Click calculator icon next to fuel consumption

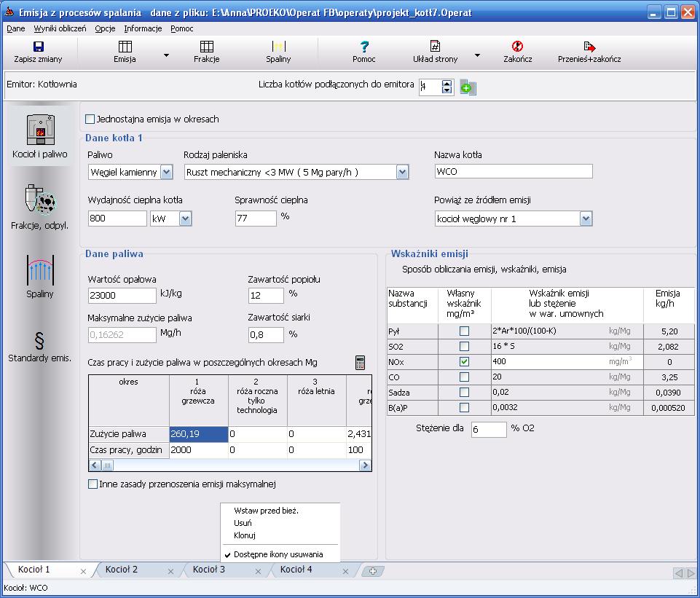(x=361, y=363)
